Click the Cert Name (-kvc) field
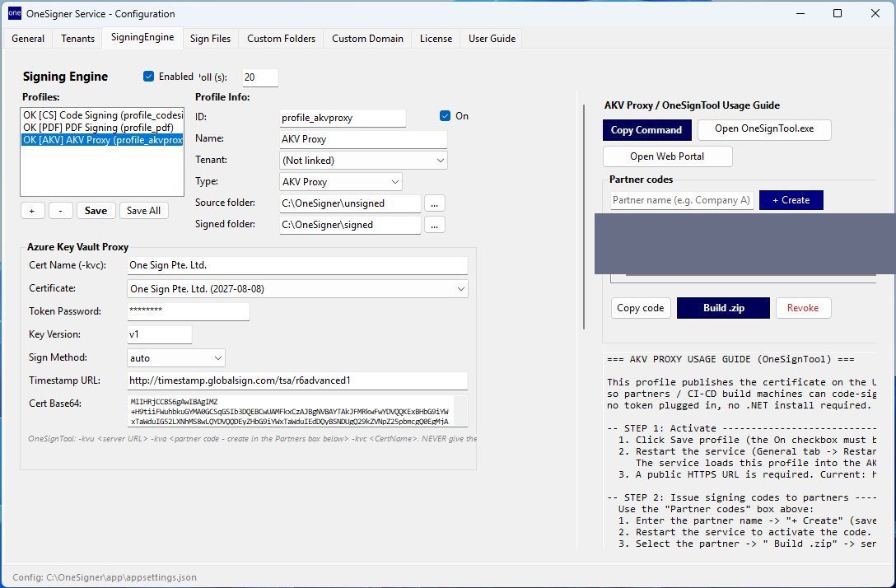Screen dimensions: 896x588 click(x=297, y=265)
